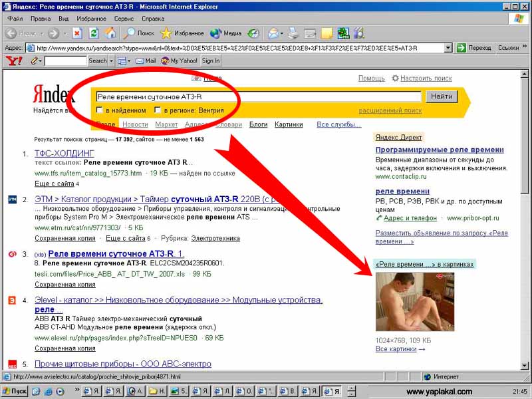Open the Yahoo Search button dropdown arrow

pos(111,61)
